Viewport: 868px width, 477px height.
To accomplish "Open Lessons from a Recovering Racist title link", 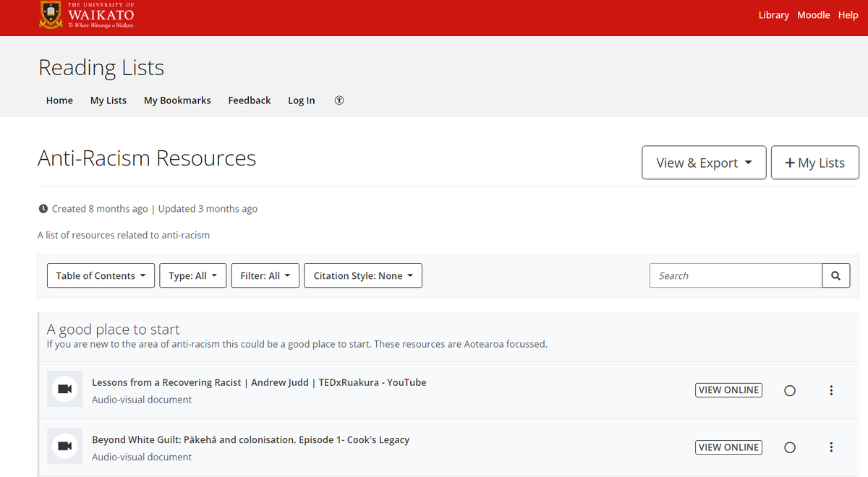I will 259,382.
